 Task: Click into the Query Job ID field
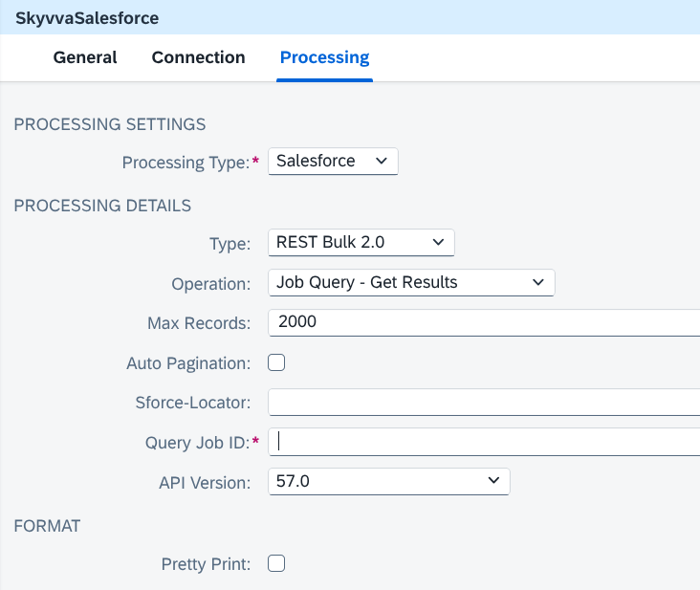(484, 442)
